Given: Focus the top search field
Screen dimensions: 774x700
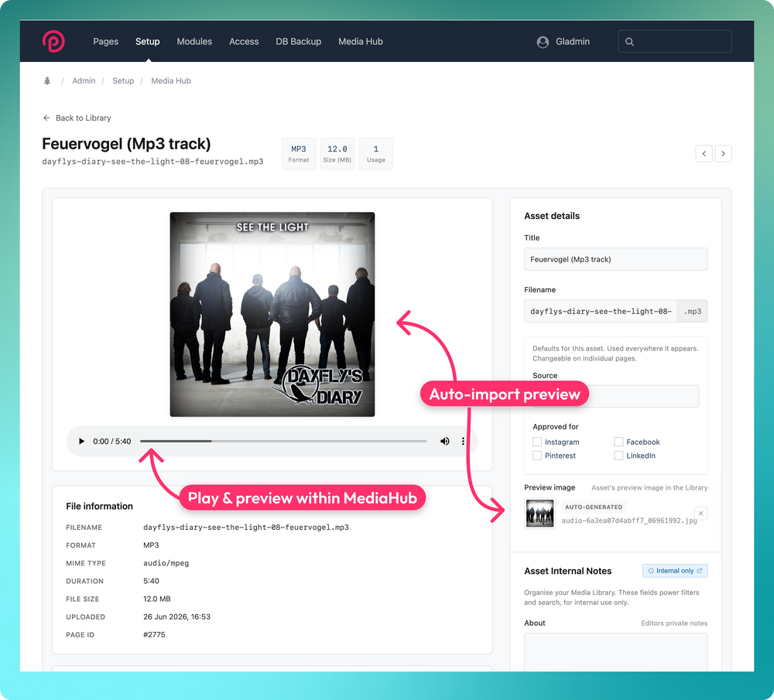Looking at the screenshot, I should point(675,42).
